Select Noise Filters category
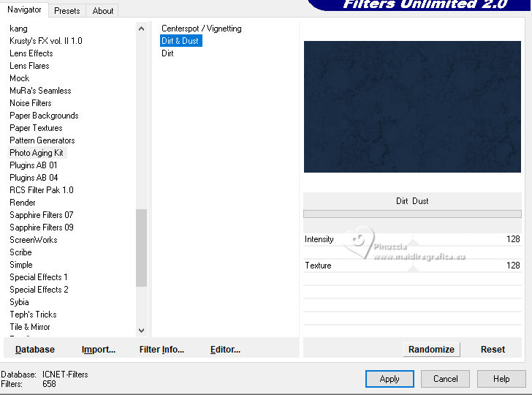 coord(31,103)
